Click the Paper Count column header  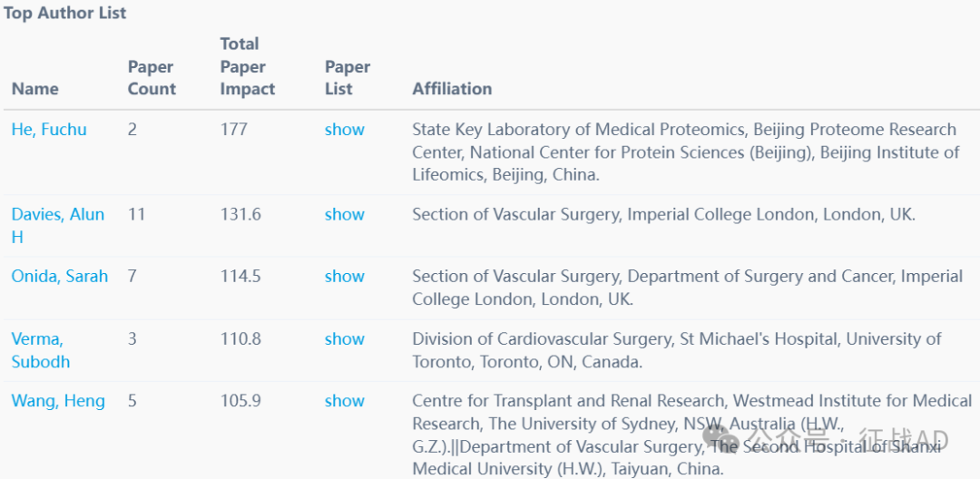pyautogui.click(x=152, y=78)
